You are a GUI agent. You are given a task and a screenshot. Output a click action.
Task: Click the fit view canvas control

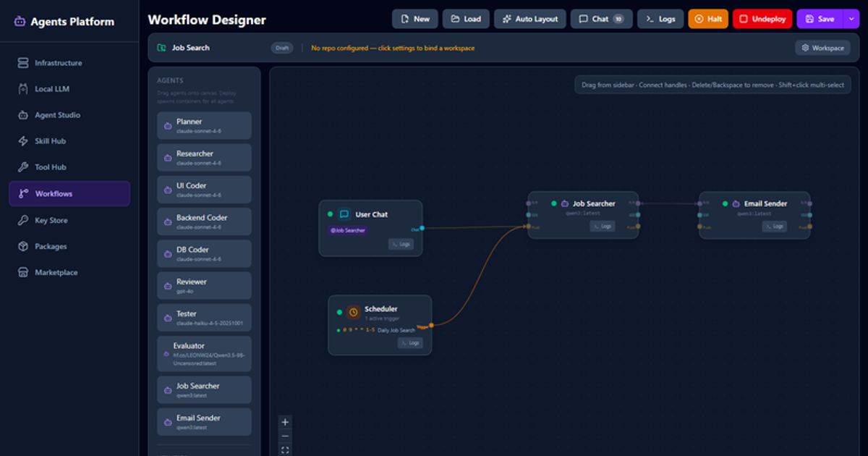click(x=285, y=449)
